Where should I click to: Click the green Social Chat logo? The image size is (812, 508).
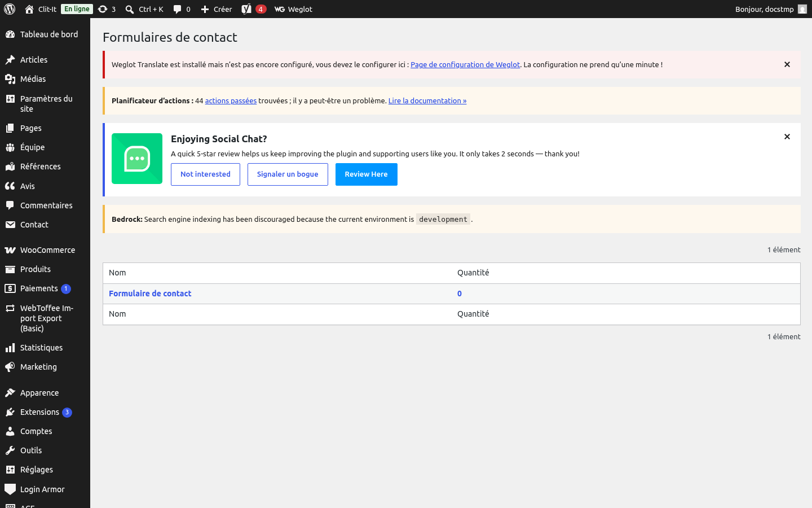(137, 159)
